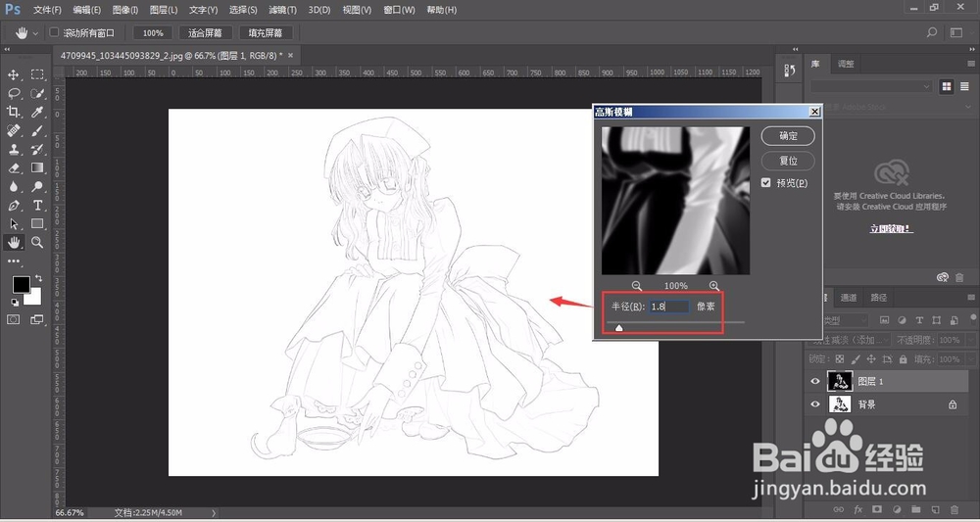This screenshot has height=522, width=980.
Task: Select the Lasso tool
Action: 13,94
